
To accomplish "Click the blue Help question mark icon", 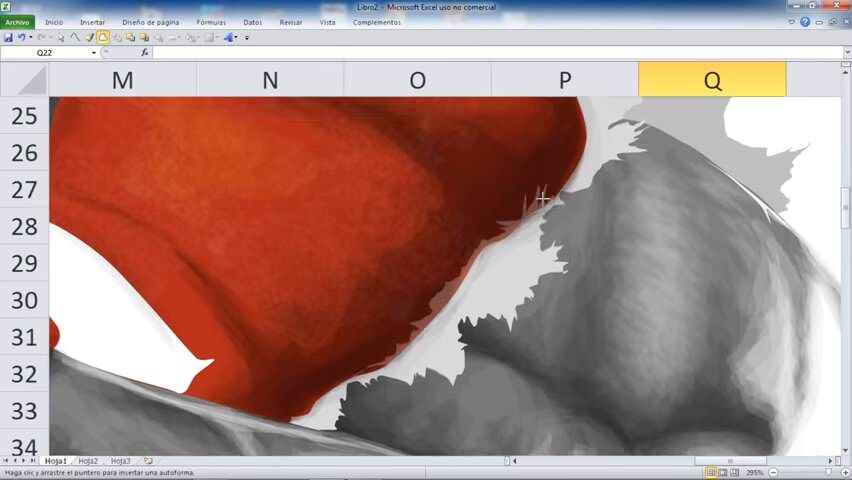I will tap(805, 22).
